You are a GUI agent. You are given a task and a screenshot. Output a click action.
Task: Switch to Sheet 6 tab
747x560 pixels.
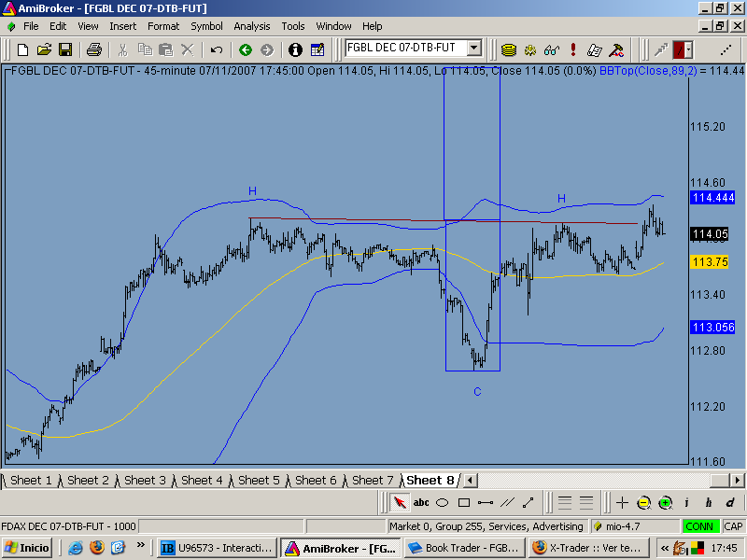pos(316,480)
